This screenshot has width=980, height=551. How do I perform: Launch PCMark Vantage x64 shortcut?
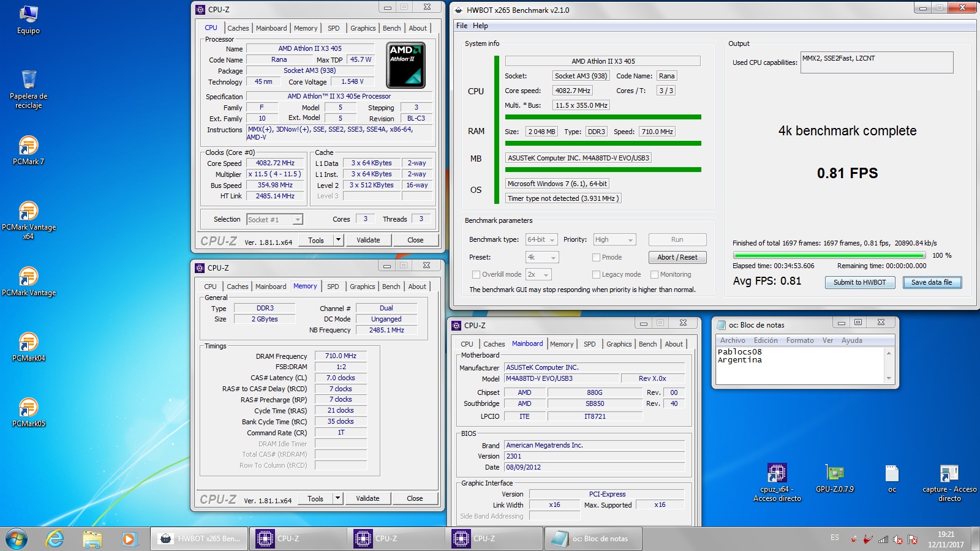[28, 220]
